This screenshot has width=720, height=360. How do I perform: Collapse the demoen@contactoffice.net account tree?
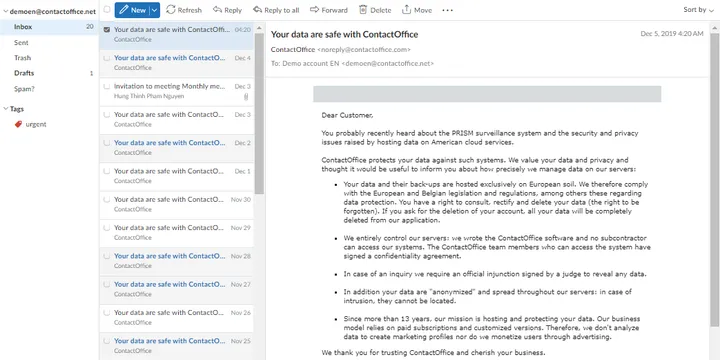pyautogui.click(x=6, y=11)
